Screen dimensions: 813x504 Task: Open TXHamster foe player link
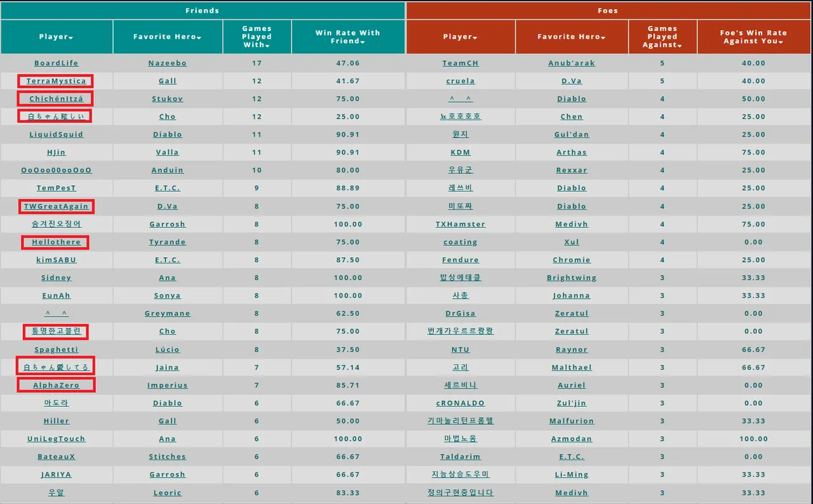click(460, 224)
